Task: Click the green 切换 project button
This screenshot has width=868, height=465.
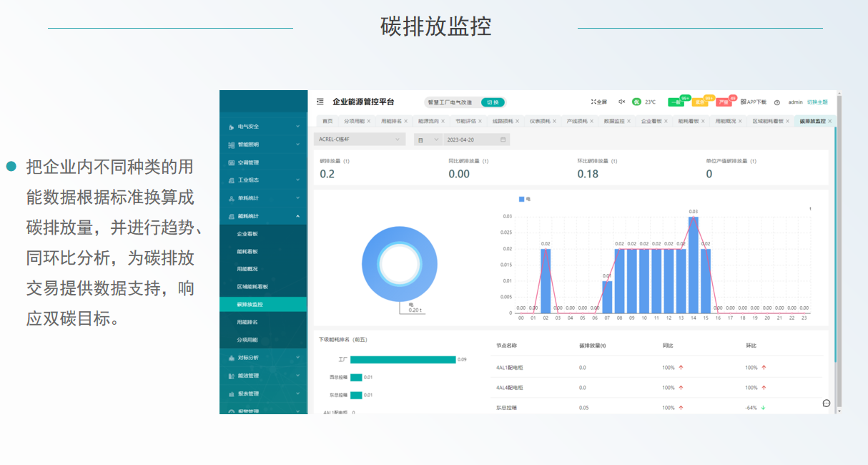Action: click(x=493, y=102)
